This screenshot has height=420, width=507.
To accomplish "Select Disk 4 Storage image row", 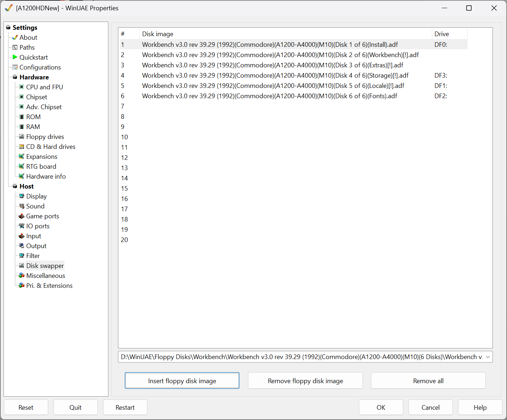I will click(275, 75).
